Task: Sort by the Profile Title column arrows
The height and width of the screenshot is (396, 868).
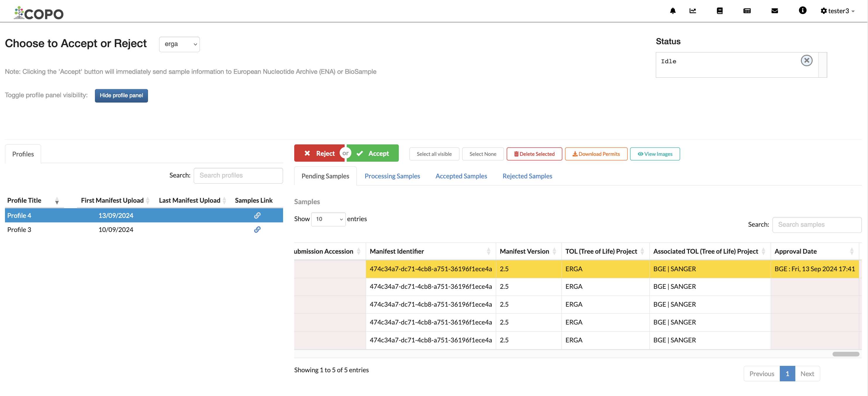Action: [57, 201]
